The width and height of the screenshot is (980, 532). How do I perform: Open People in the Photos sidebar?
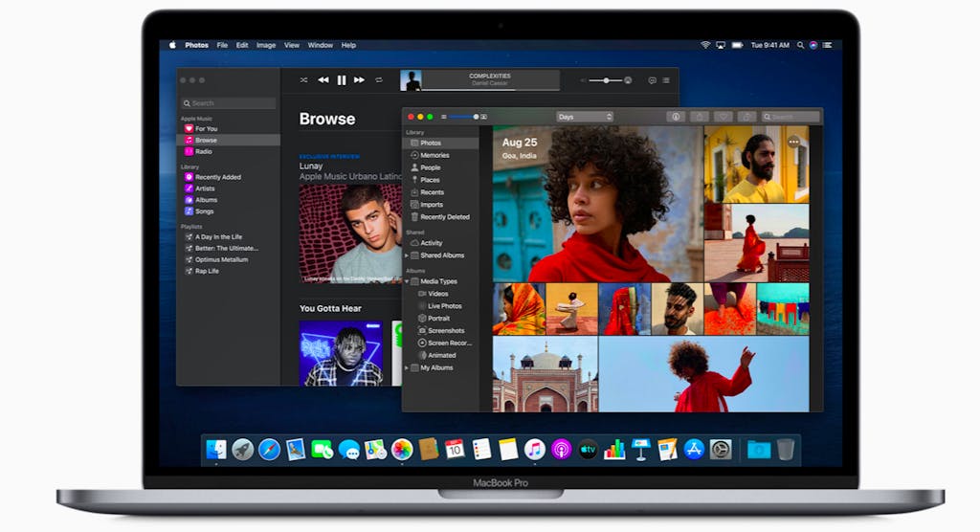(426, 167)
